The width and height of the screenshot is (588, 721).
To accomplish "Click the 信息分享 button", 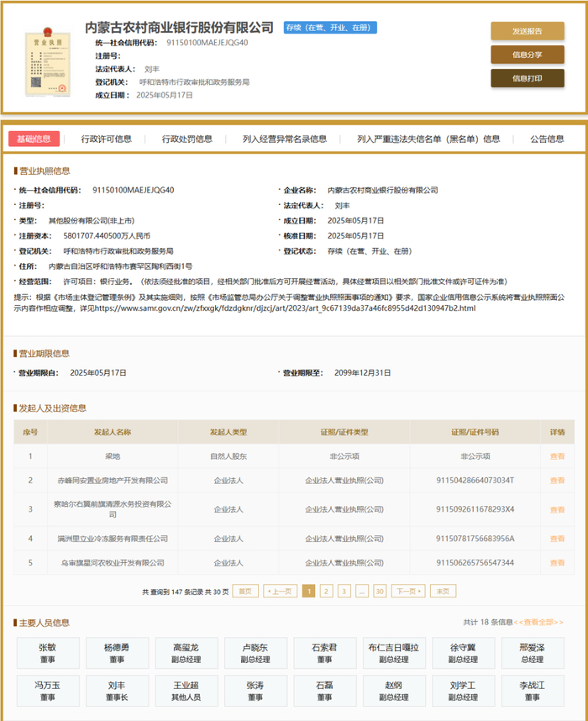I will click(x=528, y=55).
